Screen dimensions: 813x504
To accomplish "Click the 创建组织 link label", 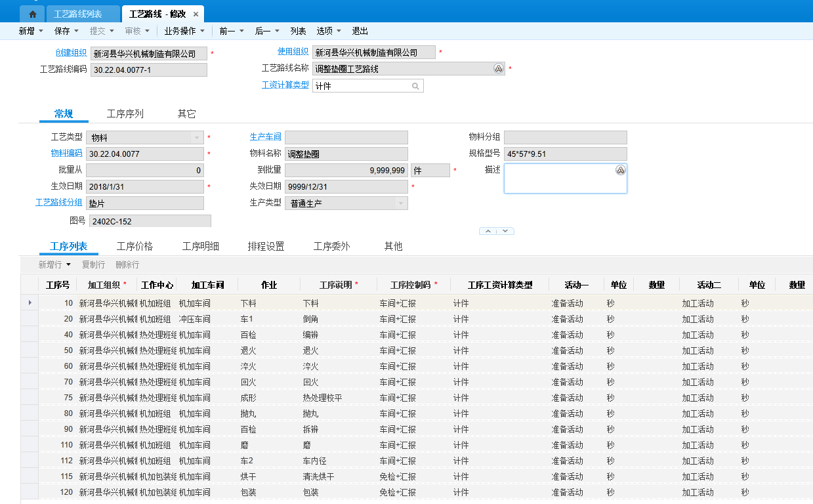I will click(x=71, y=52).
